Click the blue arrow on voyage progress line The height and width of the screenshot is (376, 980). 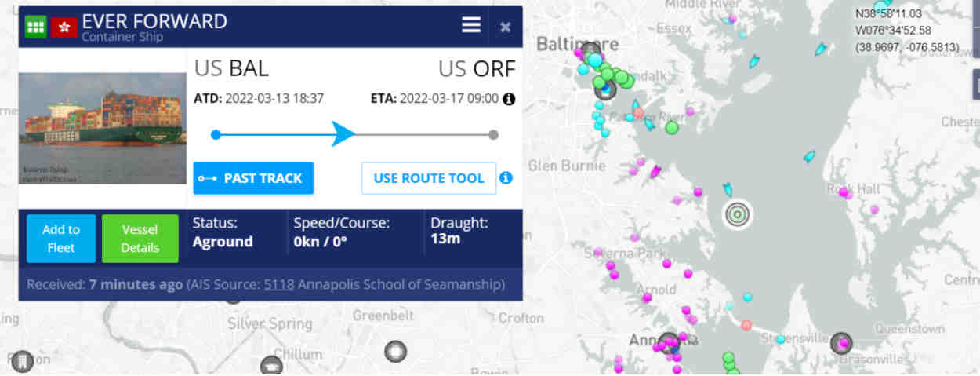pyautogui.click(x=343, y=134)
